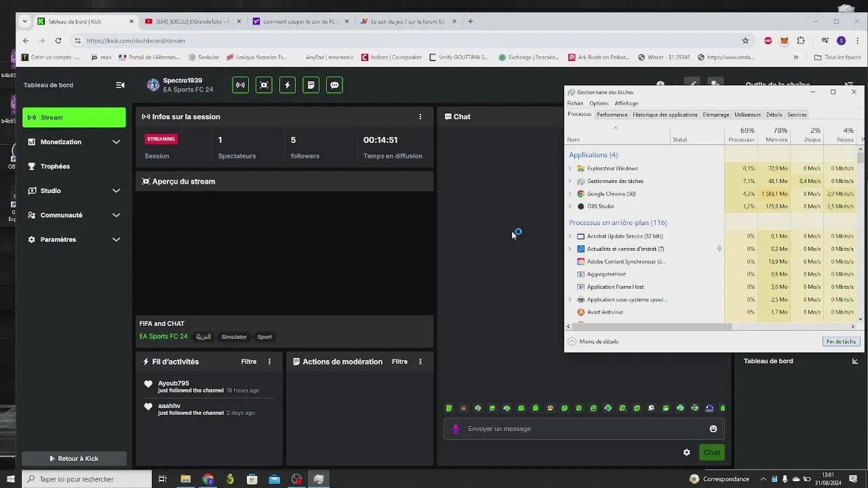Click the AdBlock red extension icon
The width and height of the screenshot is (868, 488).
[768, 41]
